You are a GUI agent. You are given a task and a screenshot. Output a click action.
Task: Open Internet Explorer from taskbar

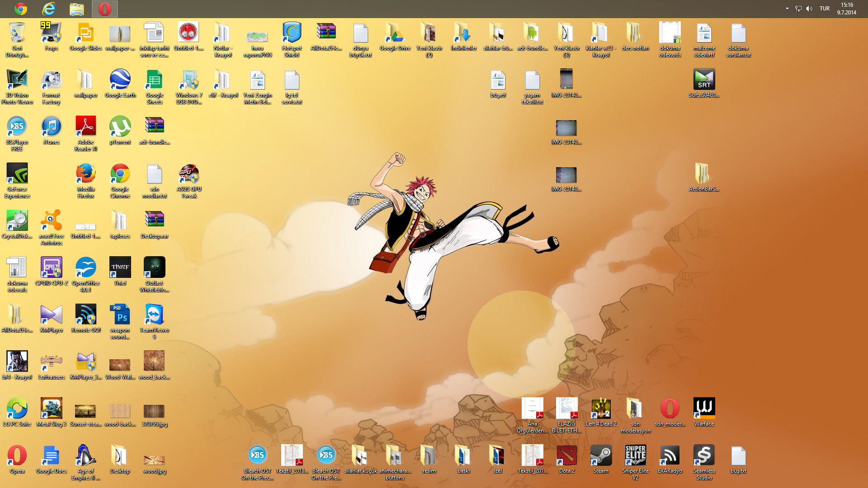tap(49, 9)
